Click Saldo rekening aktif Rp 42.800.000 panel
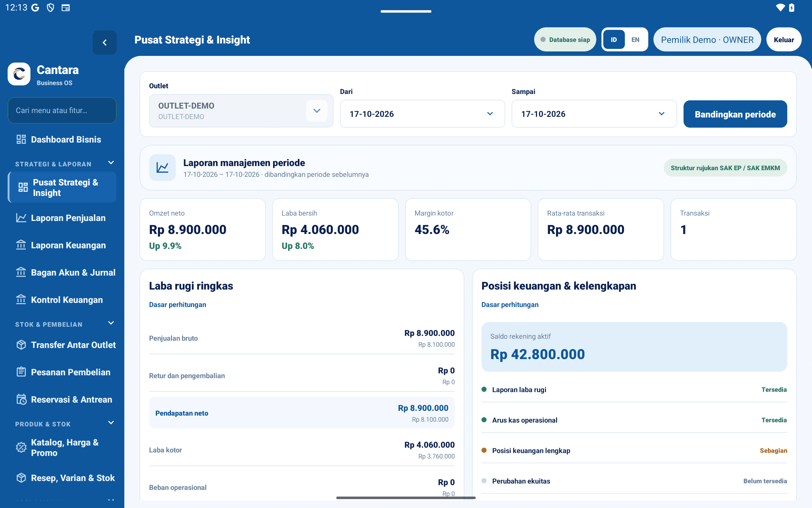 point(634,347)
